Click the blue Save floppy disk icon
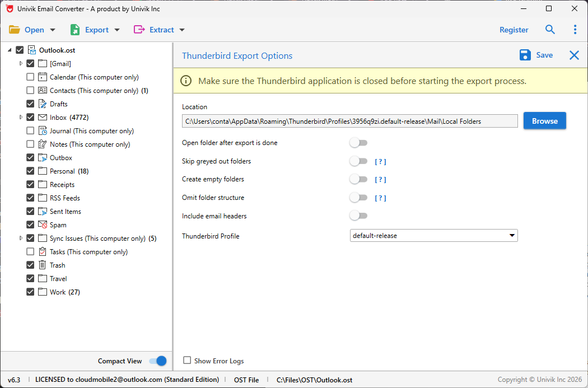The image size is (588, 388). pos(525,55)
